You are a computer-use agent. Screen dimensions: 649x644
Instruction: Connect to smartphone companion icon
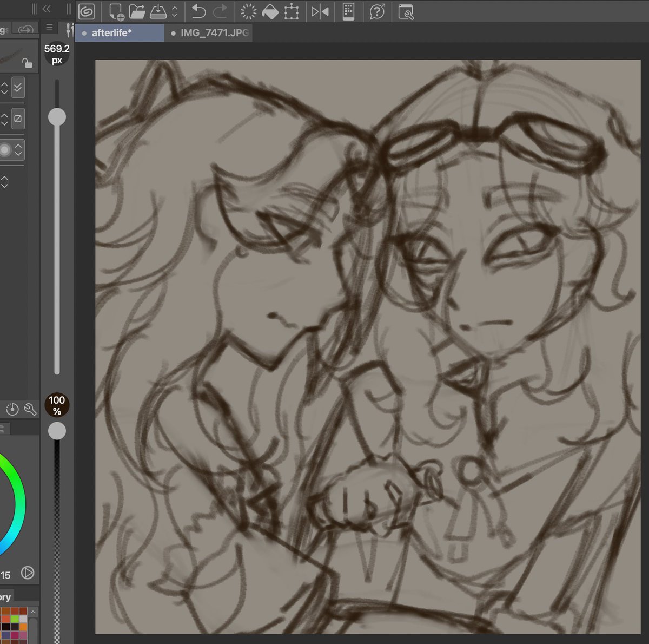(349, 11)
